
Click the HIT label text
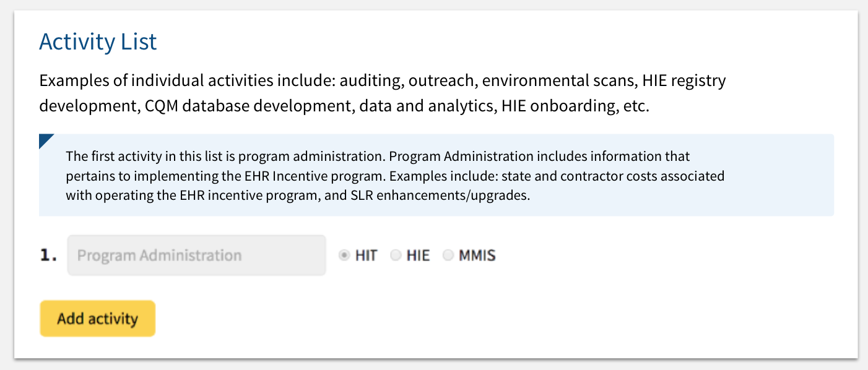pos(367,255)
